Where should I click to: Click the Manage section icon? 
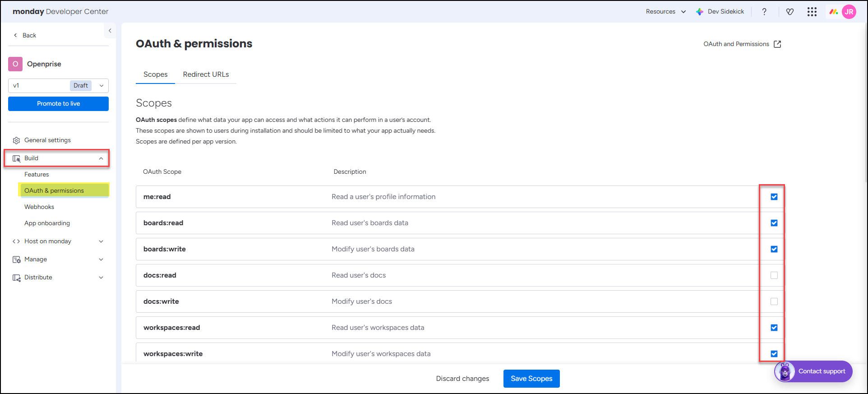pyautogui.click(x=16, y=260)
